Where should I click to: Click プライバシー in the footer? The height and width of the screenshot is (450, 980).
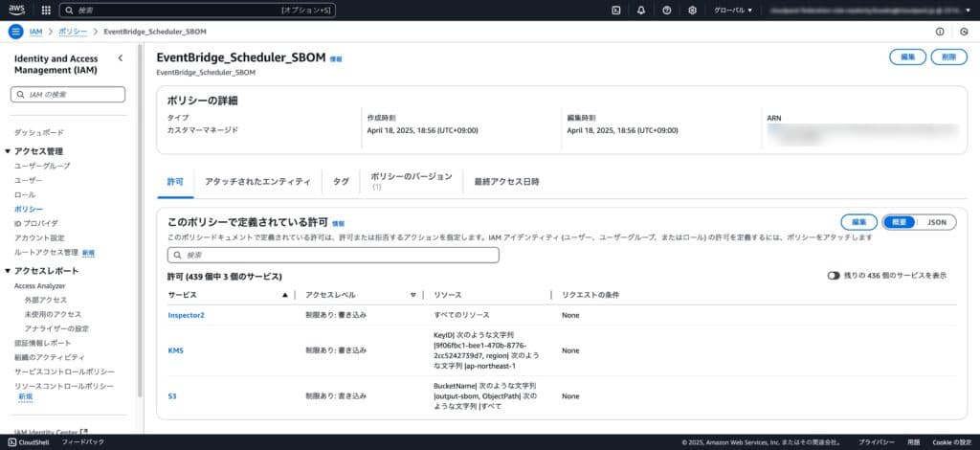click(x=877, y=442)
